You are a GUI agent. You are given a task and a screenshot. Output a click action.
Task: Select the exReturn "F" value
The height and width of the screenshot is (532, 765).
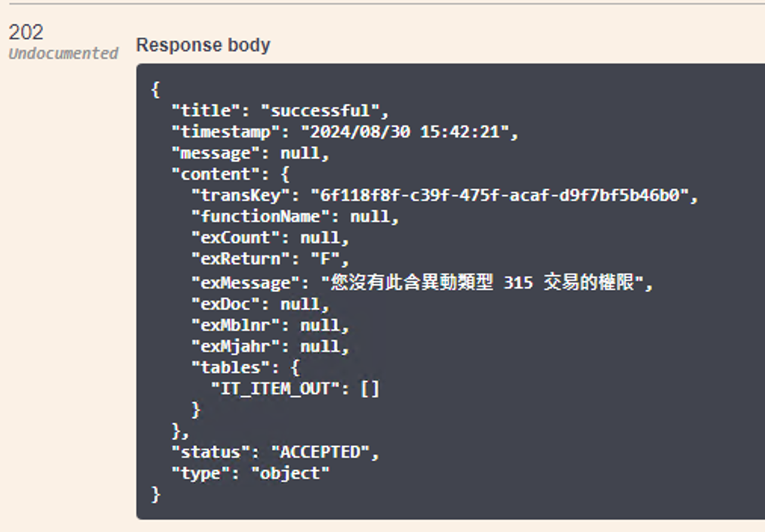point(325,258)
